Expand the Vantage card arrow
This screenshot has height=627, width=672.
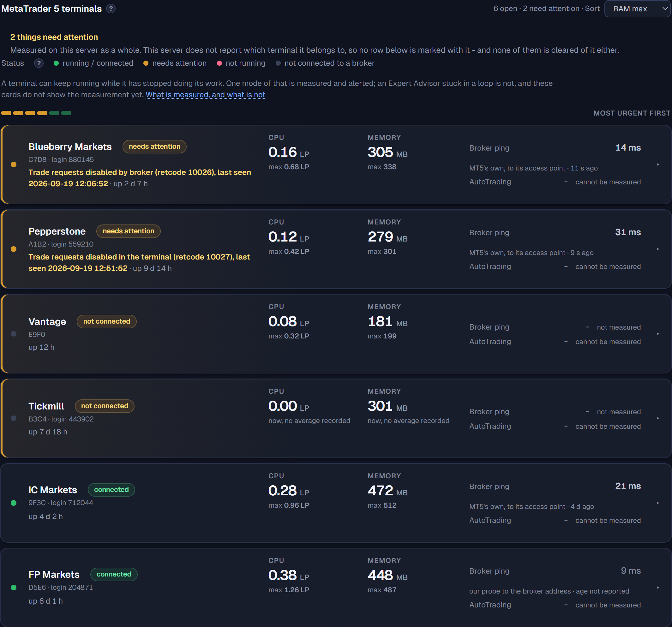658,334
